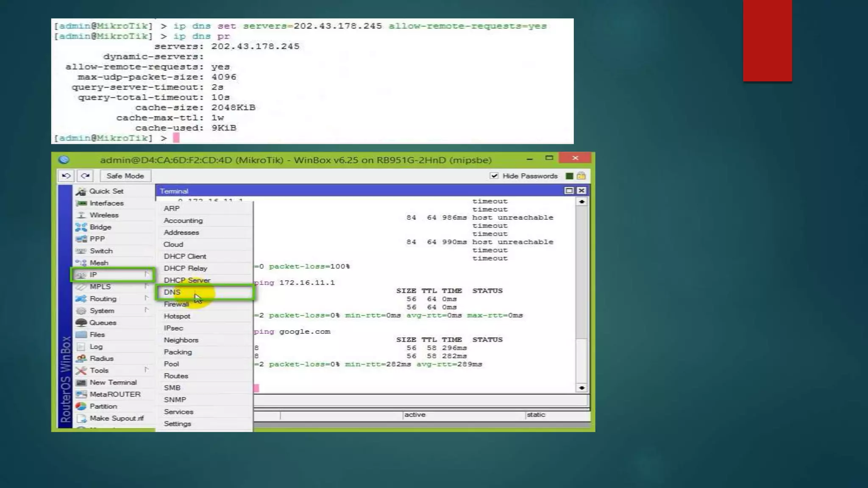Image resolution: width=868 pixels, height=488 pixels.
Task: Open Quick Set via its sidebar icon
Action: tap(81, 191)
